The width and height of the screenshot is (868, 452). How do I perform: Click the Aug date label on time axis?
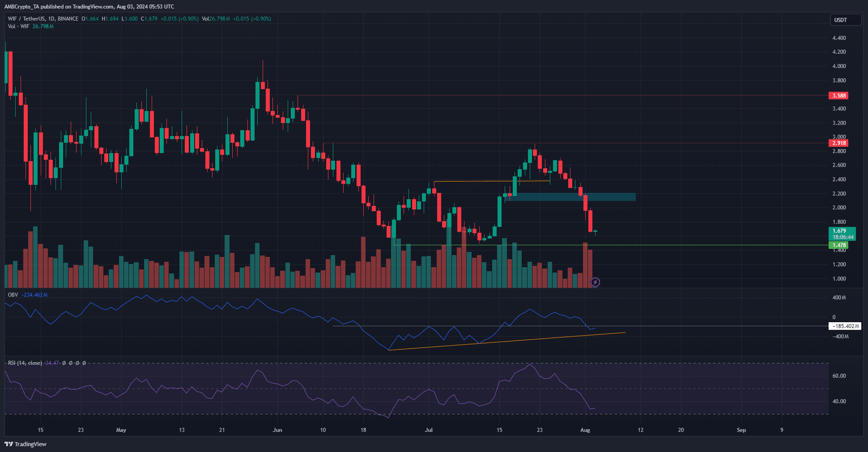[x=585, y=430]
